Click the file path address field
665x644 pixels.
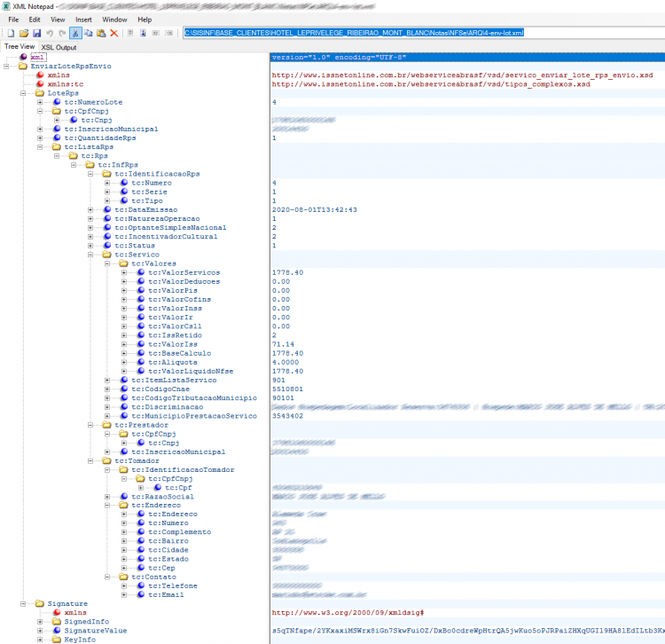click(x=424, y=33)
